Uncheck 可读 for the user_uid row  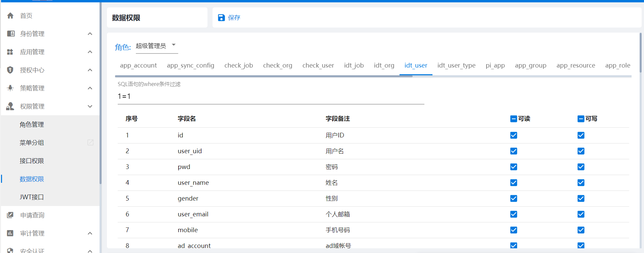[514, 151]
